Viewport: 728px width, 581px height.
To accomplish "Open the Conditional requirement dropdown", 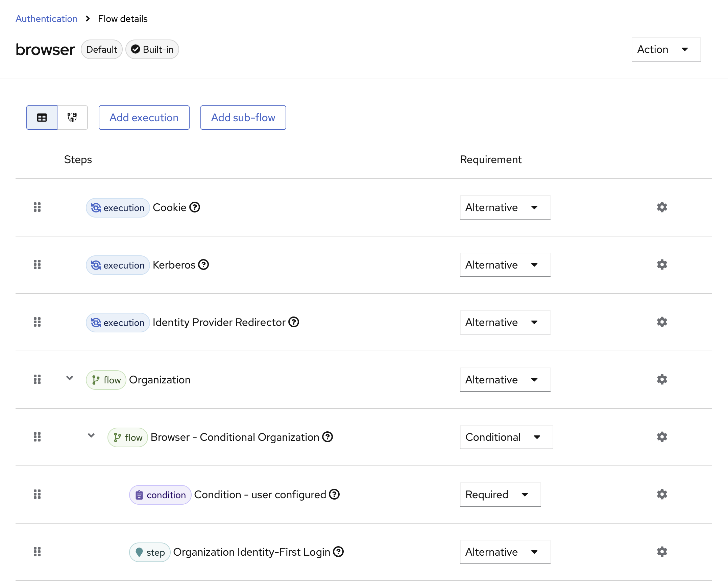I will point(506,437).
